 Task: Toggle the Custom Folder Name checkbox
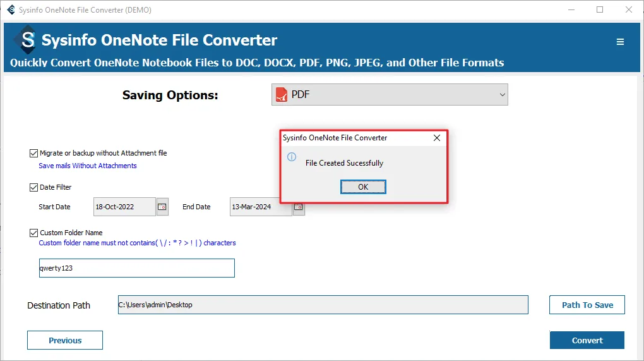pos(33,233)
